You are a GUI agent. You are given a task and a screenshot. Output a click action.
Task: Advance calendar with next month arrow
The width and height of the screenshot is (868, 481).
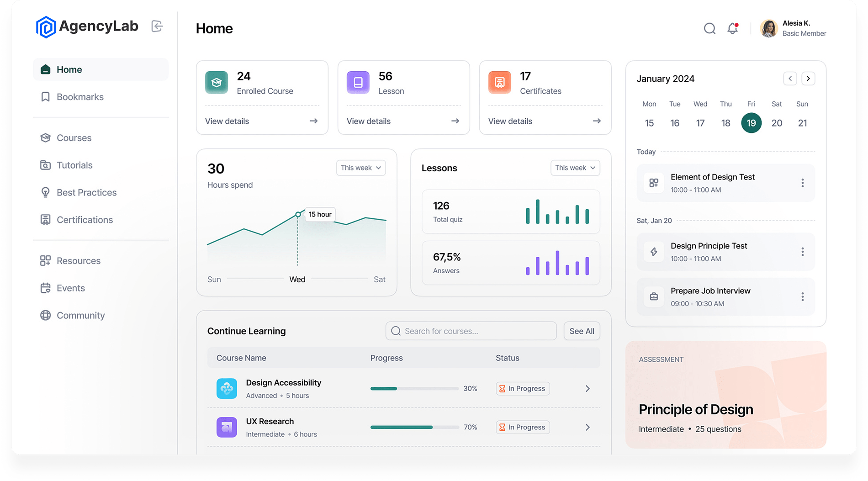[808, 79]
